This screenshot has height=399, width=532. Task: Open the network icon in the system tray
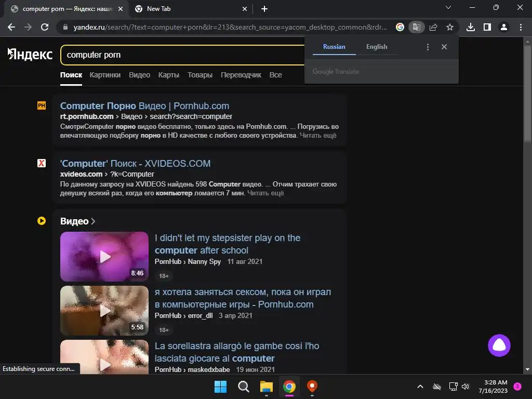click(x=453, y=387)
